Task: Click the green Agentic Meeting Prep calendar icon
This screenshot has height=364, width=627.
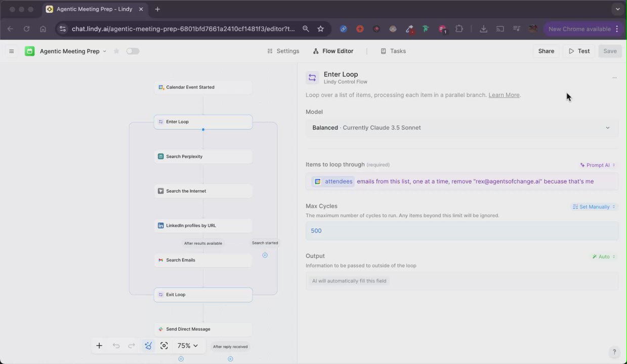Action: [x=30, y=51]
